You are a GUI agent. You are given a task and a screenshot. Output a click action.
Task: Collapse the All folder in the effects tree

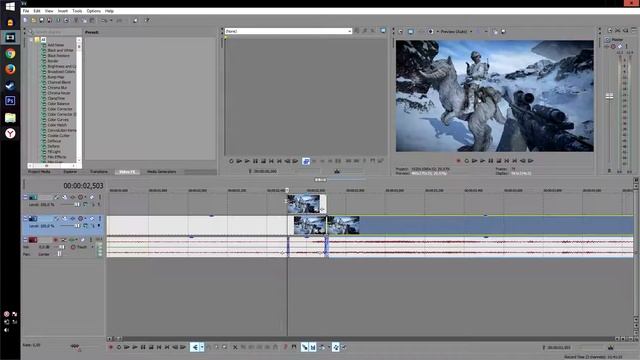click(31, 40)
